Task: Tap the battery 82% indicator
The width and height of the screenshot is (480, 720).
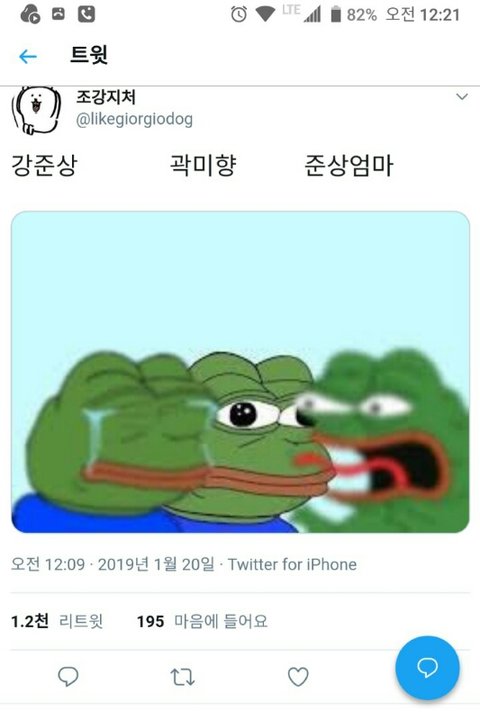Action: tap(354, 15)
